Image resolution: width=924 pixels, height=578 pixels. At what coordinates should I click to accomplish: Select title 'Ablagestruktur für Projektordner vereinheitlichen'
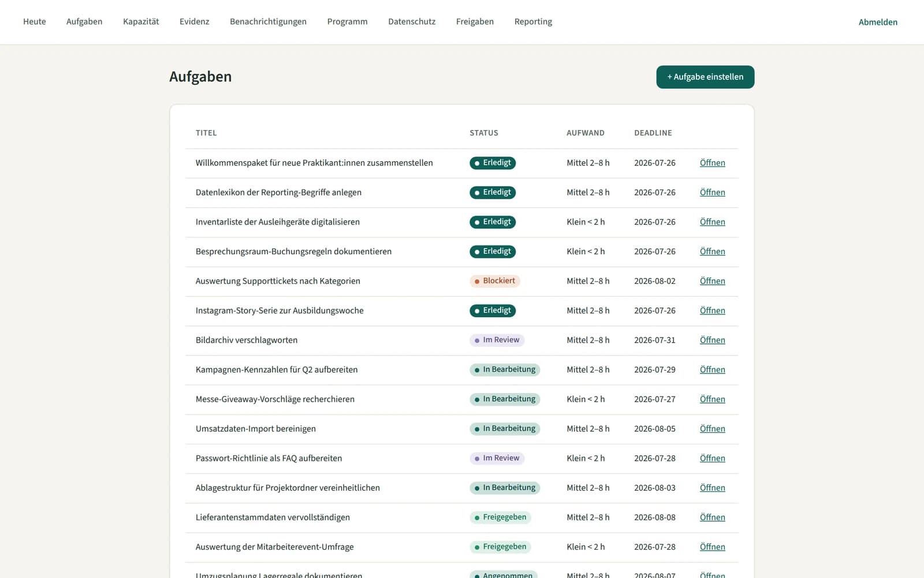[x=288, y=488]
